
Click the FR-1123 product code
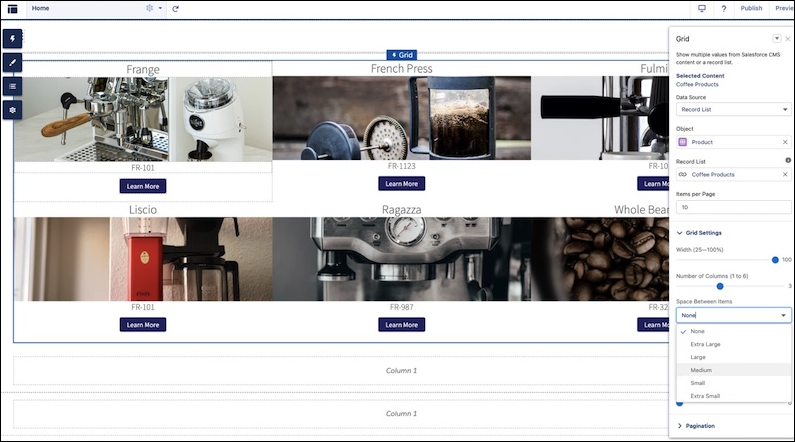(402, 166)
